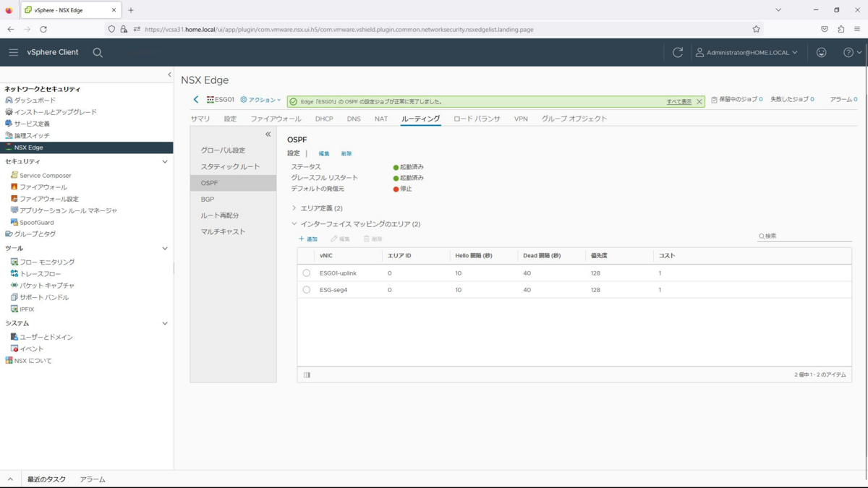Collapse the ツール section
Image resolution: width=868 pixels, height=488 pixels.
165,249
